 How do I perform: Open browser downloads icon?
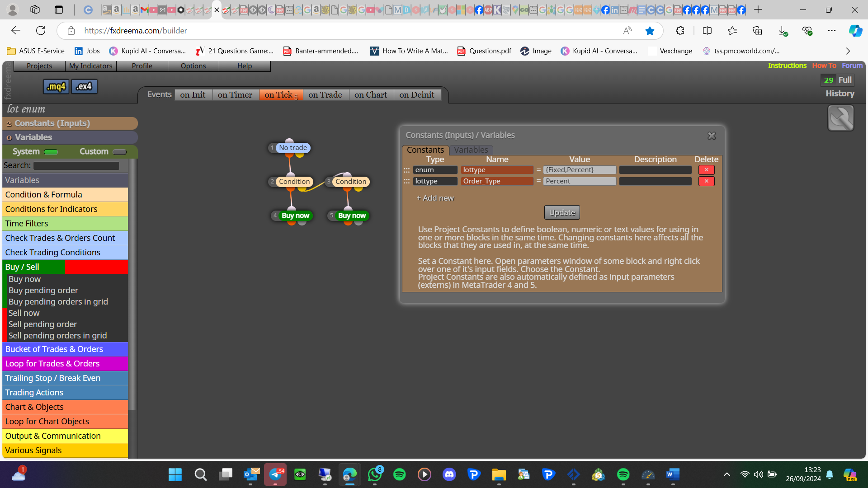pos(783,31)
